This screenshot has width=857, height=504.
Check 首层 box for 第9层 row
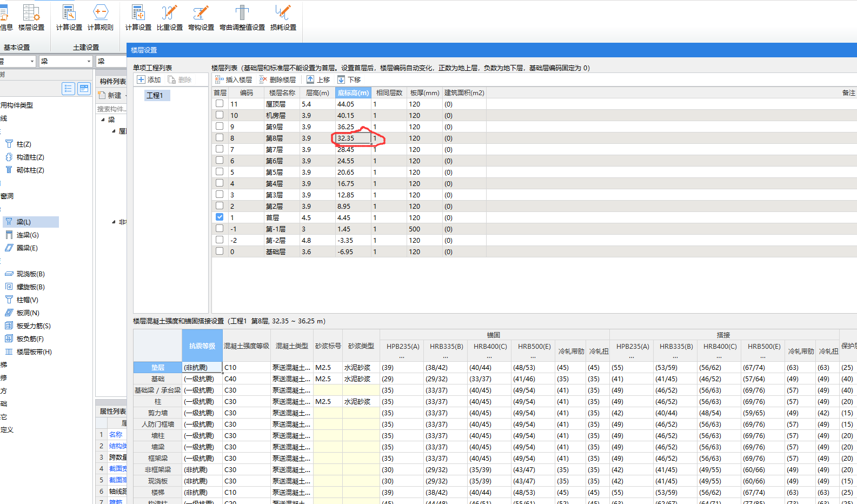point(220,126)
